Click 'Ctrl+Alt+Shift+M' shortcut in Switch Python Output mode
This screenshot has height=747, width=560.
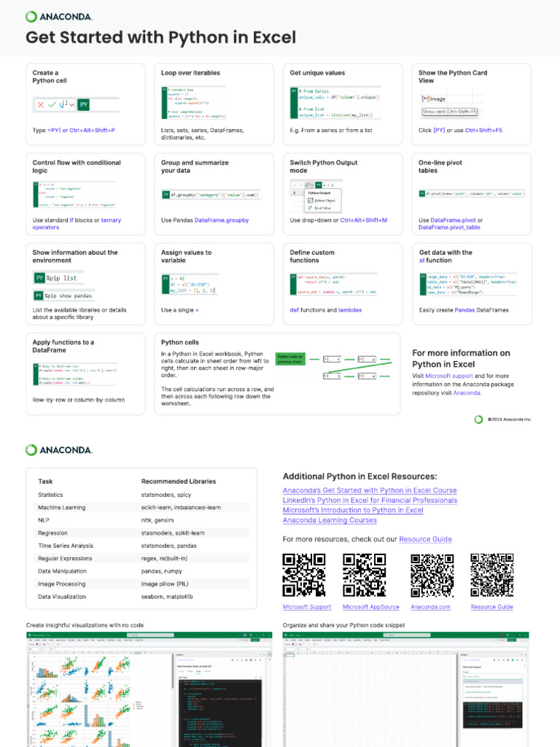click(x=364, y=220)
